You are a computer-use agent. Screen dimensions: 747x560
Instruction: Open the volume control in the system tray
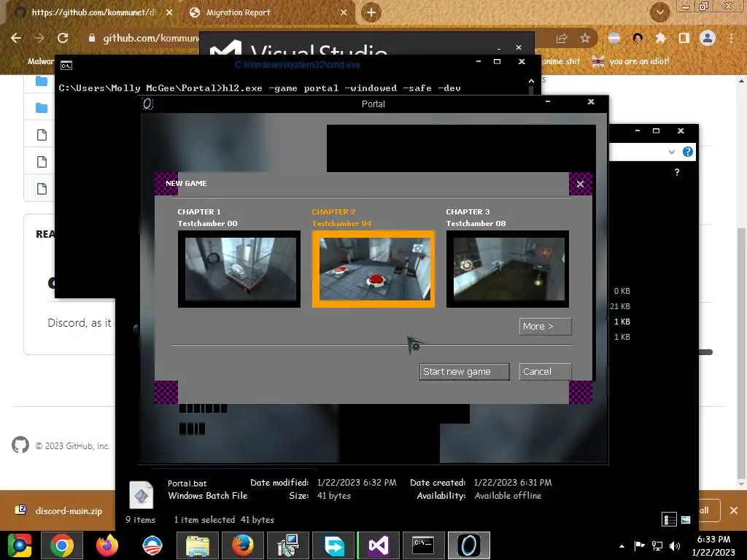click(675, 545)
